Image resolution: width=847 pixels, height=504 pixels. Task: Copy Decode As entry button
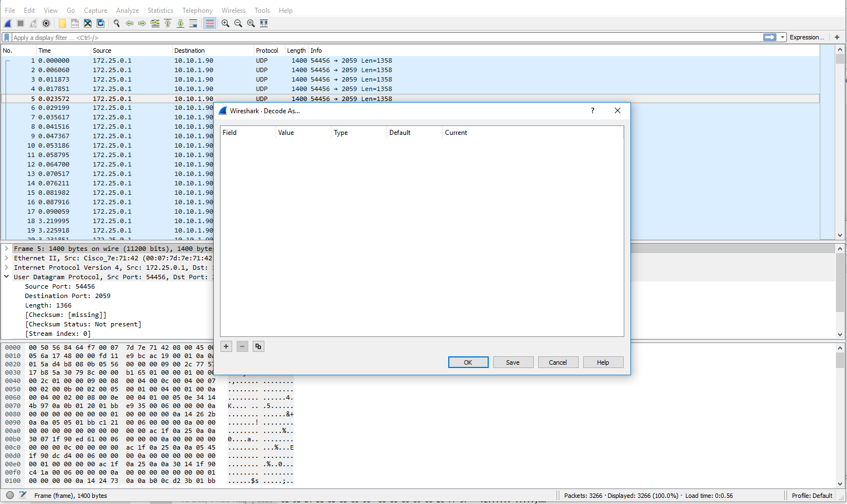pyautogui.click(x=258, y=346)
